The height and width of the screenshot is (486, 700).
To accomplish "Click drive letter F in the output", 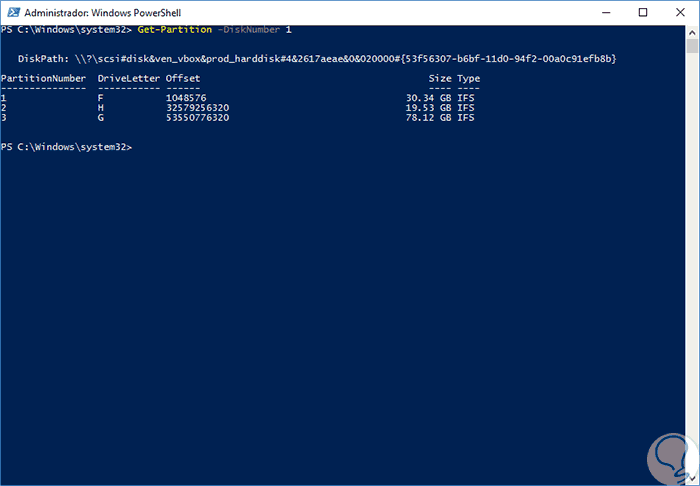I will pos(101,98).
